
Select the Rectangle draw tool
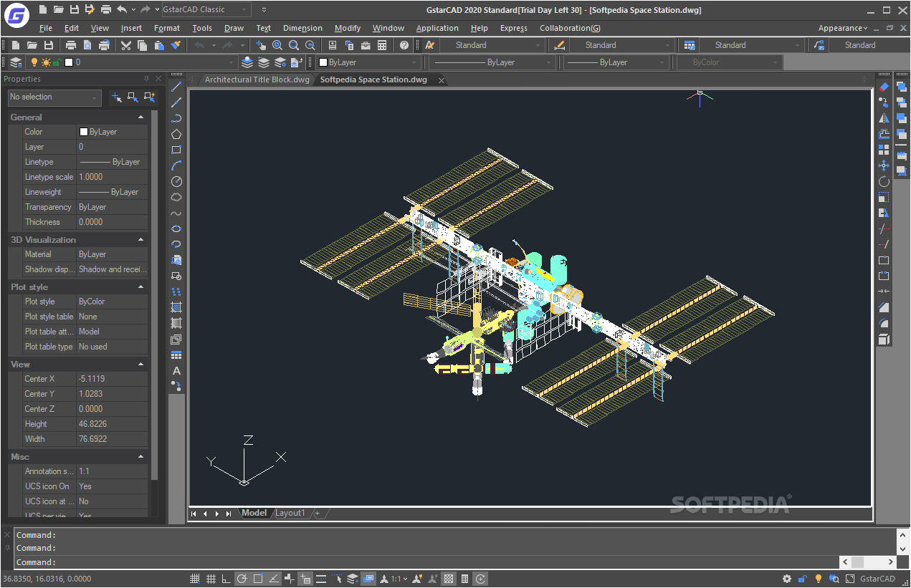[x=176, y=150]
